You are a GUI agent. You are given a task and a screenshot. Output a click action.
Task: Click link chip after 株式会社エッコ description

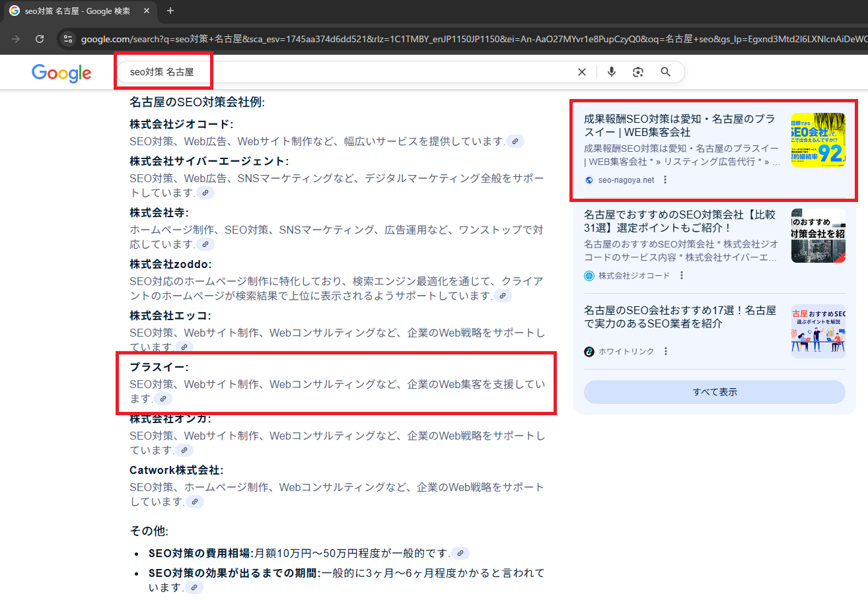(184, 347)
